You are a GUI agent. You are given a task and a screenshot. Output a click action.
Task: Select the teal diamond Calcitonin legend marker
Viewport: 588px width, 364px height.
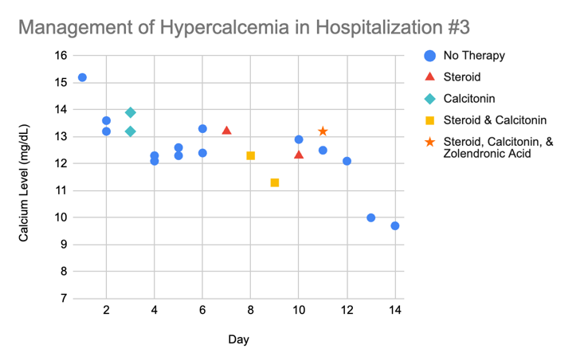pyautogui.click(x=430, y=99)
